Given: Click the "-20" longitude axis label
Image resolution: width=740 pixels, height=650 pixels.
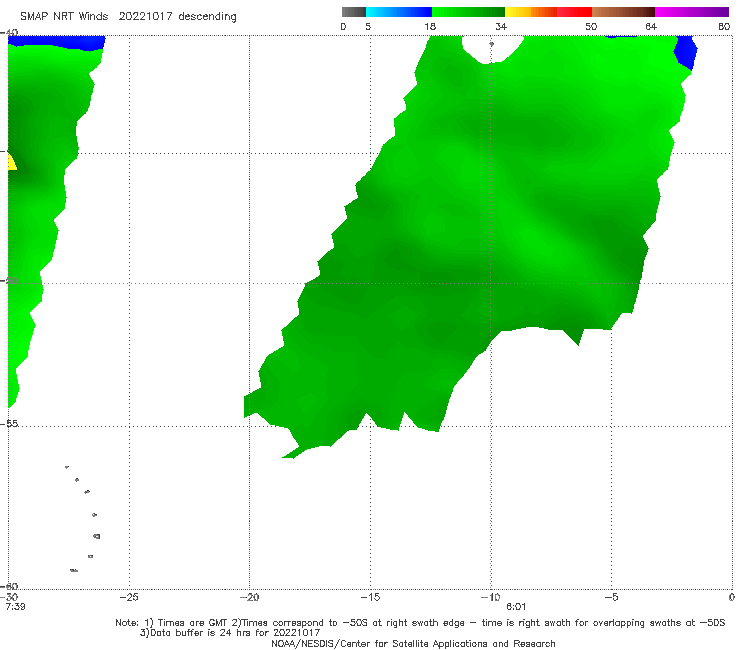Looking at the screenshot, I should tap(249, 597).
